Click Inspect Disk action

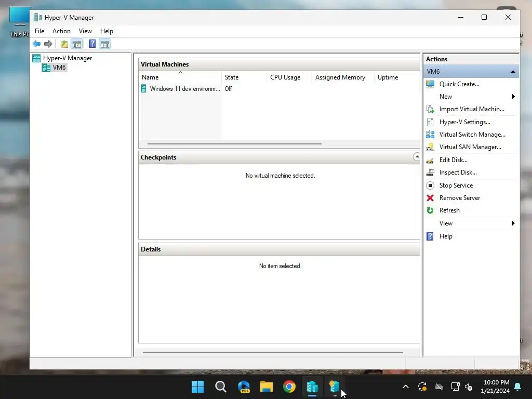458,172
